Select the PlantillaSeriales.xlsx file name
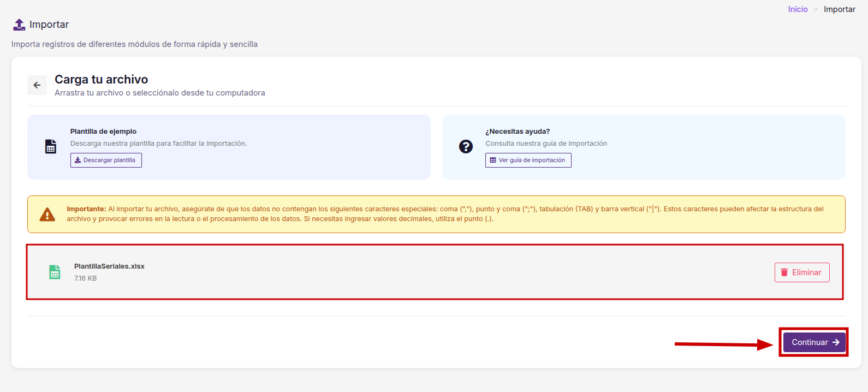868x392 pixels. point(109,266)
